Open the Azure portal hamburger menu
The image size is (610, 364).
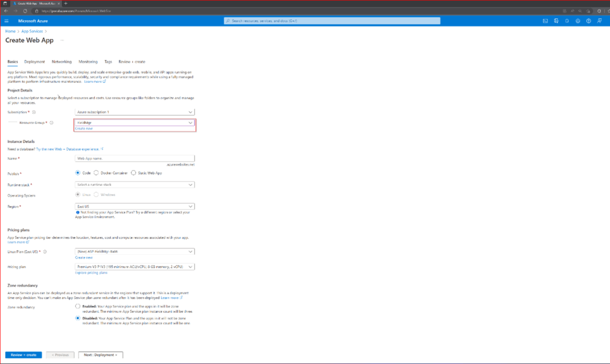pyautogui.click(x=6, y=21)
